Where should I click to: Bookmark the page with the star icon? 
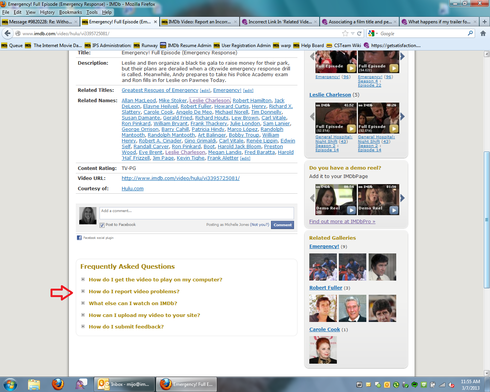[345, 33]
